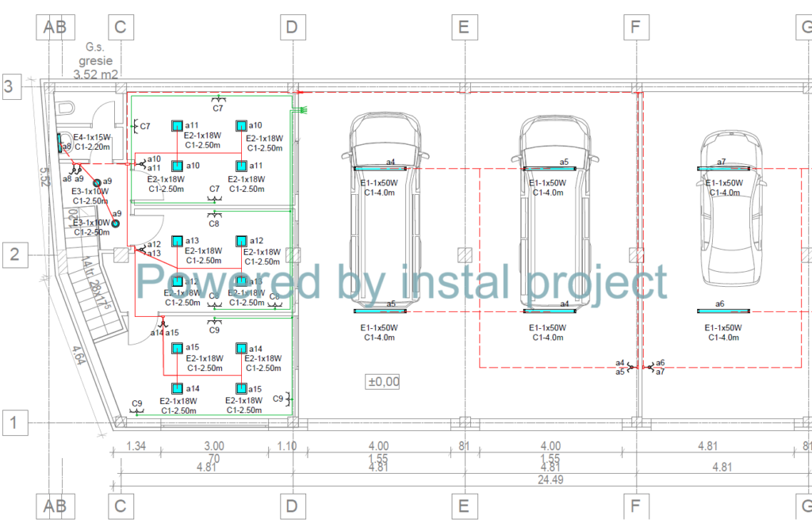Click the 1.34 dimension value
The image size is (812, 523).
tap(137, 446)
